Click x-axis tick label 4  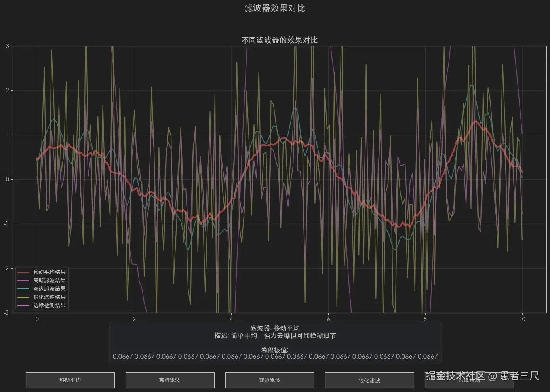tap(231, 319)
